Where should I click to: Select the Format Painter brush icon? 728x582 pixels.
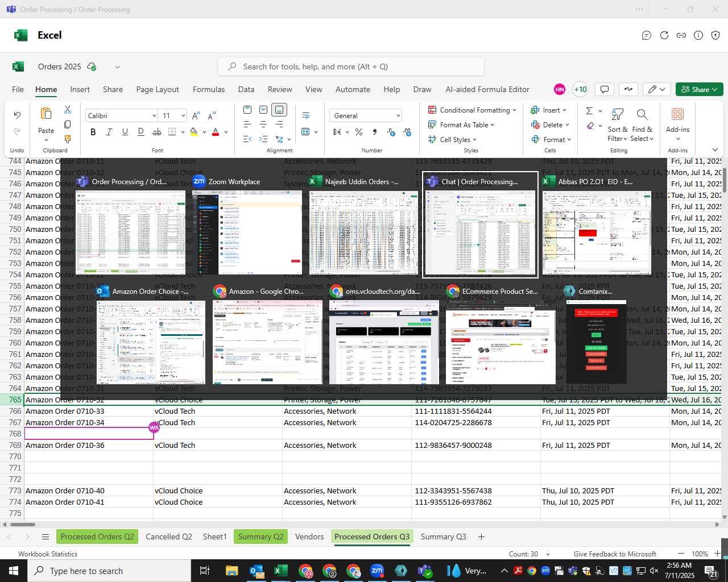(68, 139)
